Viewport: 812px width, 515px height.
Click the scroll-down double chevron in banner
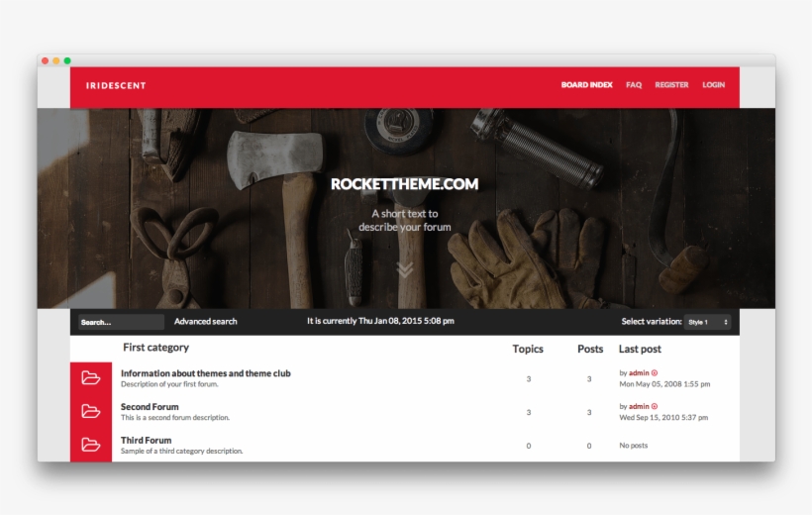pyautogui.click(x=405, y=269)
